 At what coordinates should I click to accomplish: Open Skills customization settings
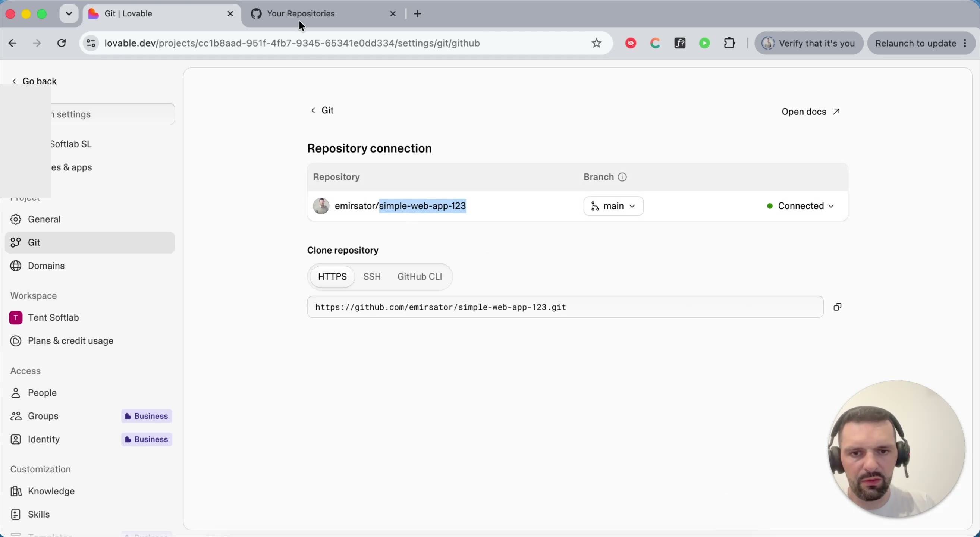(x=90, y=514)
